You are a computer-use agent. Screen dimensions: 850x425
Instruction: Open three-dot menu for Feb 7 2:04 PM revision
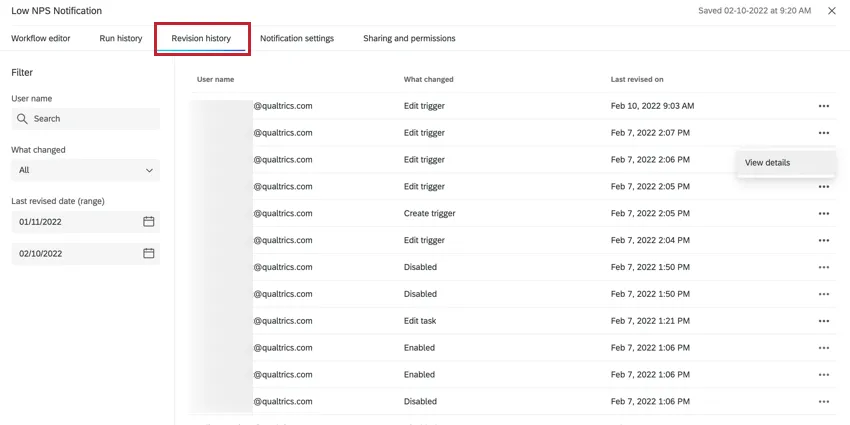point(823,241)
